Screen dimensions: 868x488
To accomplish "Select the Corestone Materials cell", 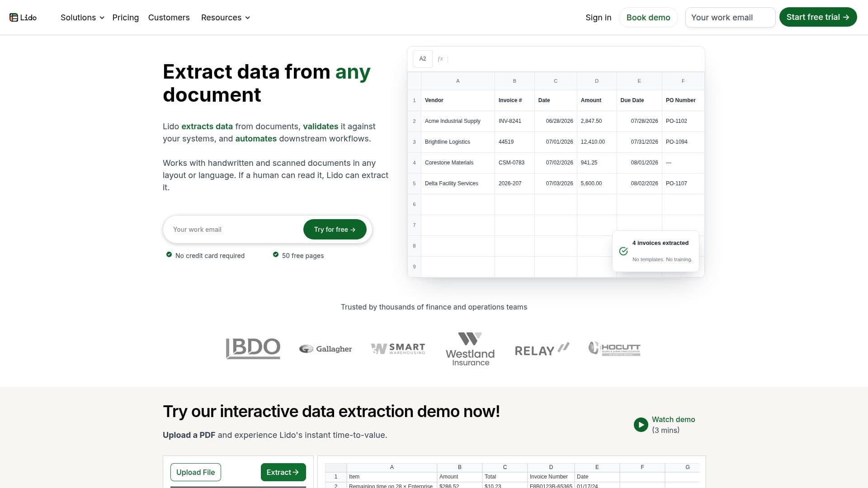I will (x=458, y=163).
